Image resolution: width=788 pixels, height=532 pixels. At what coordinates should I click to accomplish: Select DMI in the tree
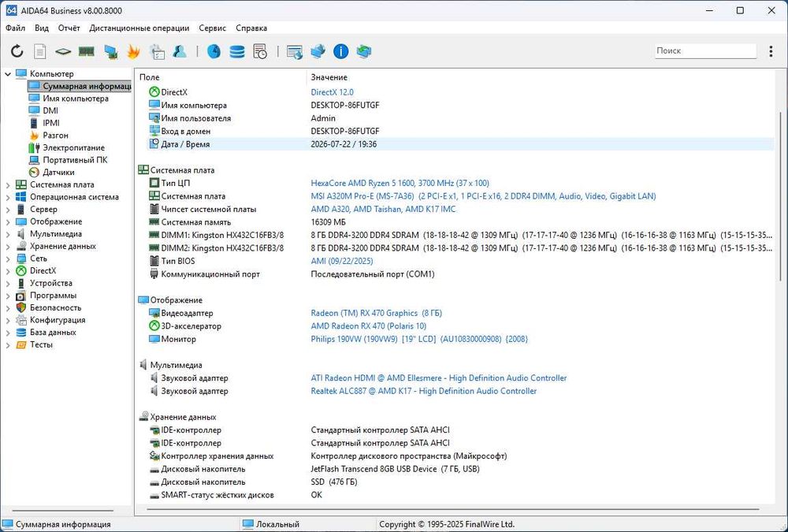(50, 110)
